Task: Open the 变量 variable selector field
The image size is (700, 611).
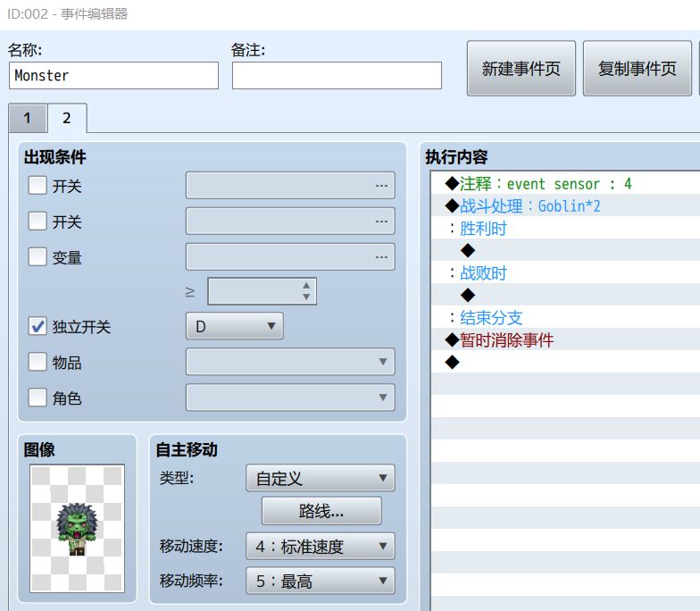Action: (290, 257)
